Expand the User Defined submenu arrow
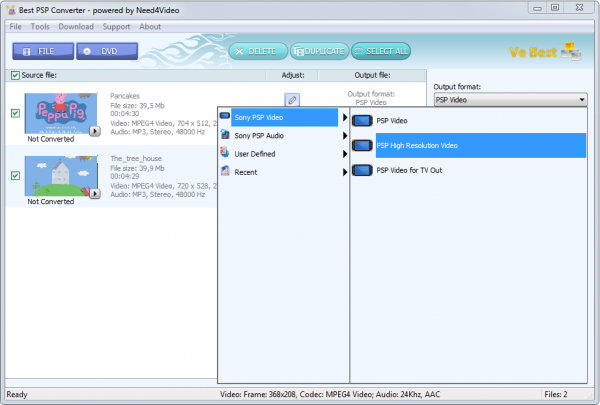This screenshot has height=405, width=600. coord(345,154)
